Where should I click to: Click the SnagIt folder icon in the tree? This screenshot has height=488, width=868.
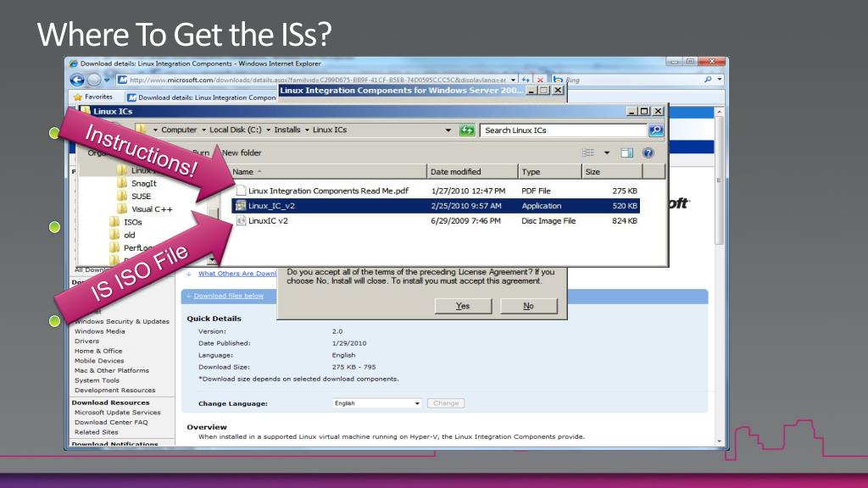tap(122, 183)
